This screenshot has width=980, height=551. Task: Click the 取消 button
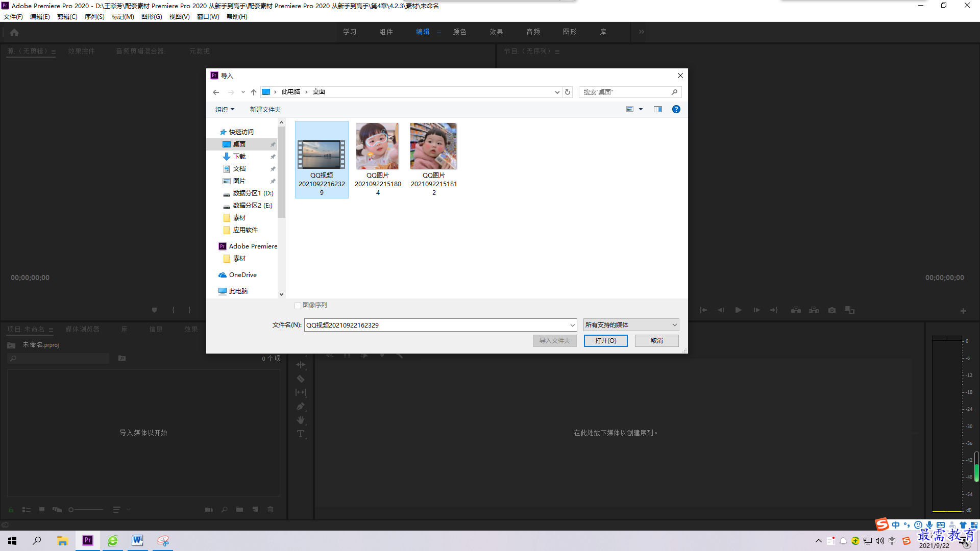pyautogui.click(x=657, y=341)
